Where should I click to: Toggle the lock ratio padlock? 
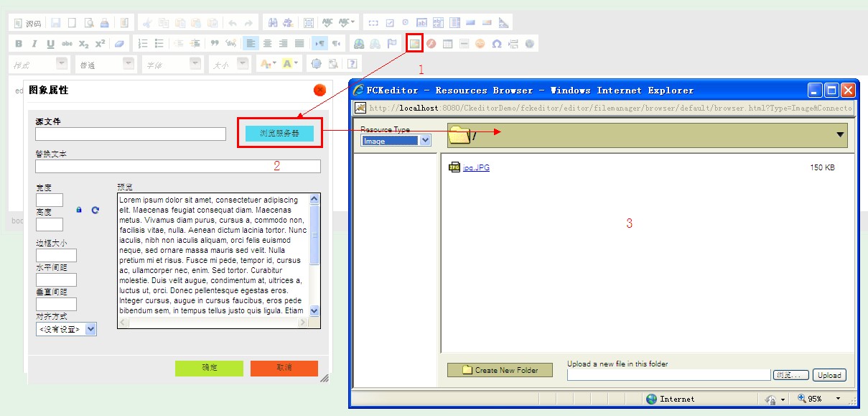point(80,210)
